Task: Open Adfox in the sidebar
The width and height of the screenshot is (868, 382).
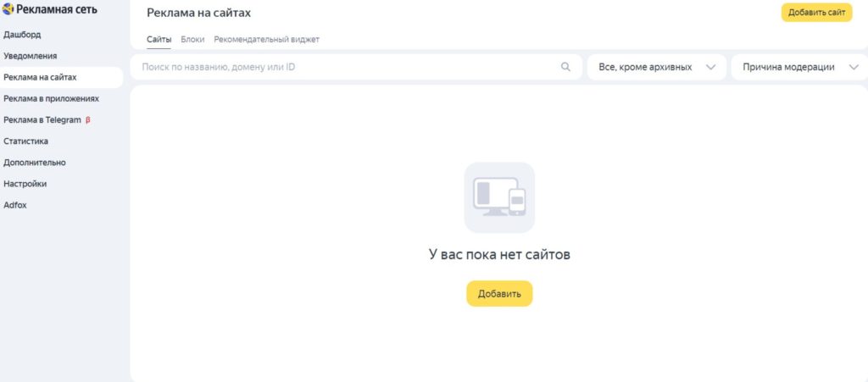Action: point(15,205)
